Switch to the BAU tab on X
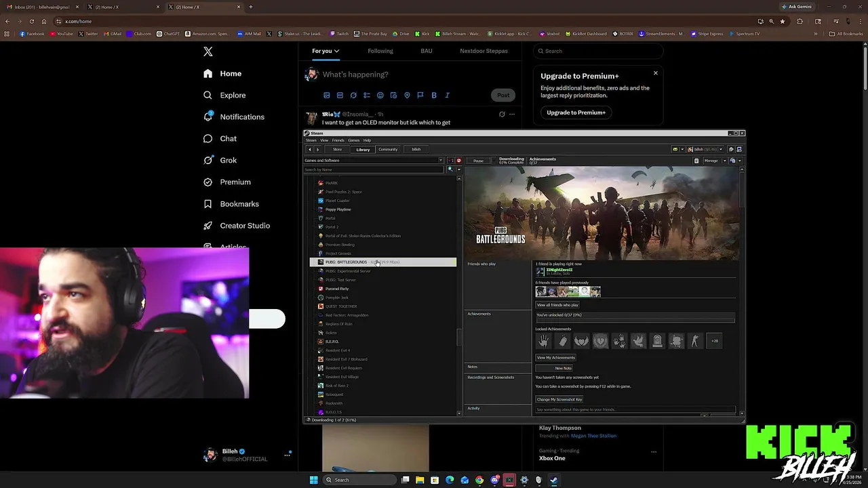 (427, 51)
